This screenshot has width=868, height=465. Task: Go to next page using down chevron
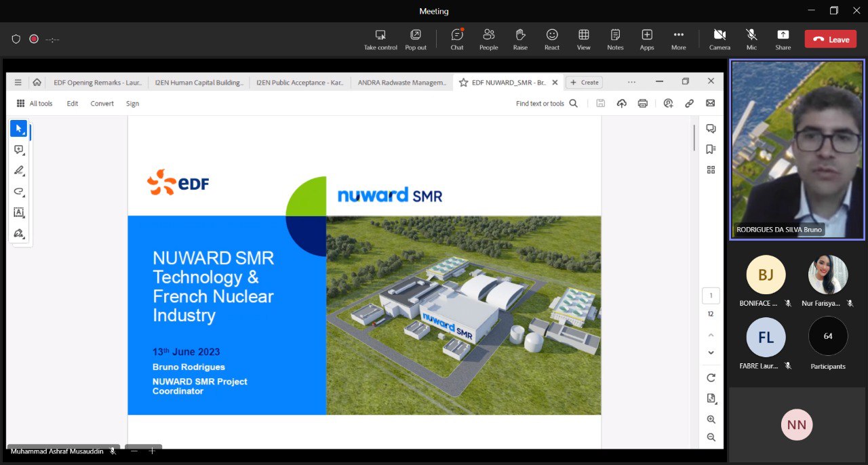pos(711,352)
